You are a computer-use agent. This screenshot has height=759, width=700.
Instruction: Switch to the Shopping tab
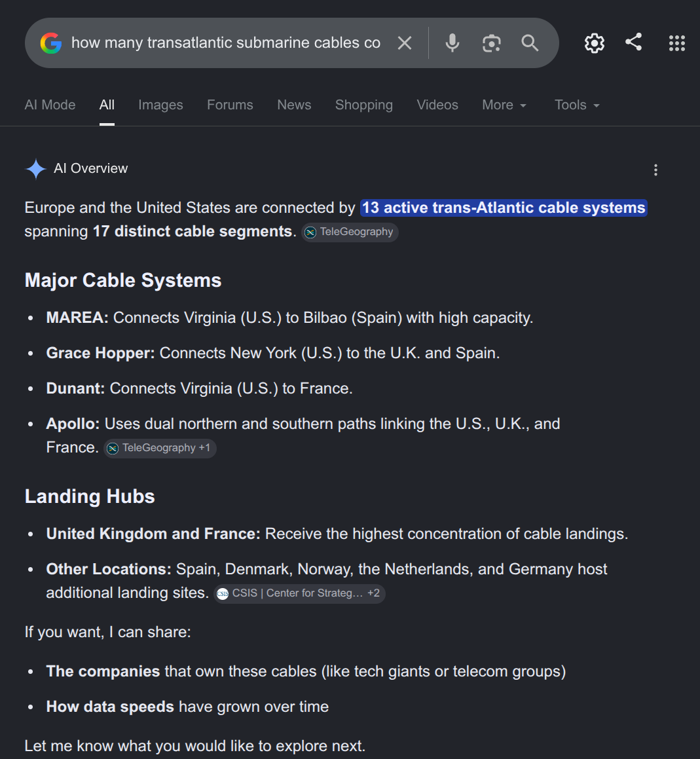(x=364, y=105)
